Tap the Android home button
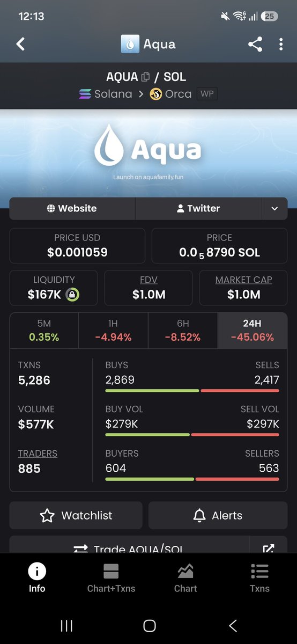Screen dimensions: 297x644 (x=150, y=625)
